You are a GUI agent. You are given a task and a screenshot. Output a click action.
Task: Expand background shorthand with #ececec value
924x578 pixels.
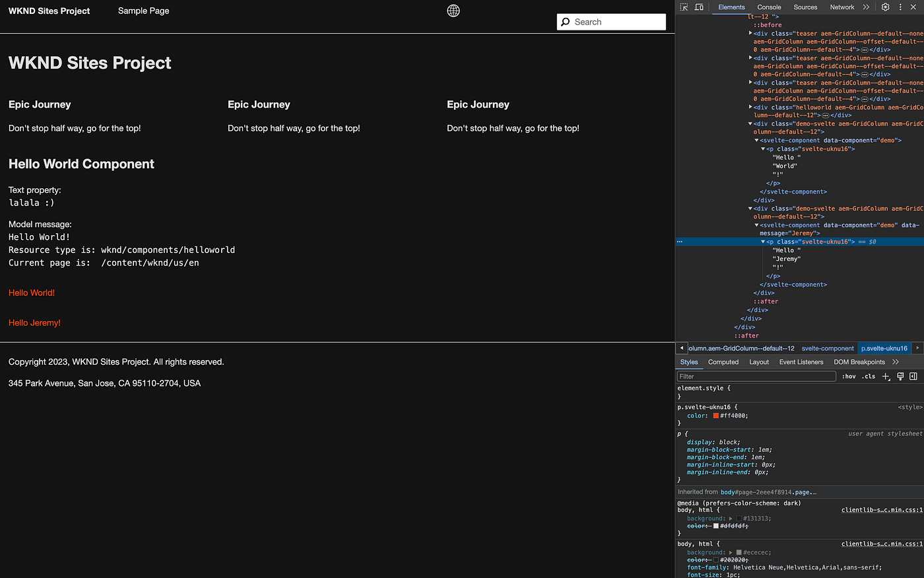(731, 552)
